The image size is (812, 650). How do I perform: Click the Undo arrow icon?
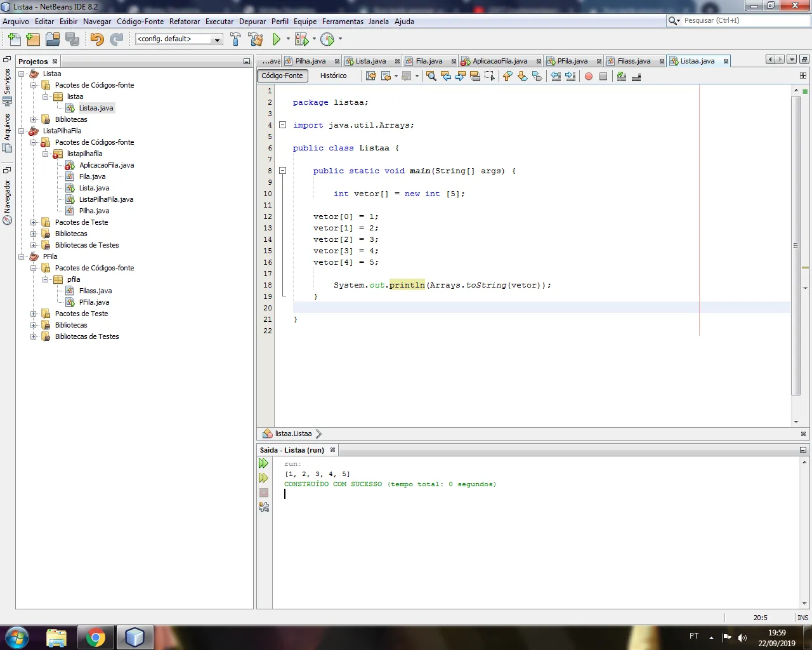(96, 39)
